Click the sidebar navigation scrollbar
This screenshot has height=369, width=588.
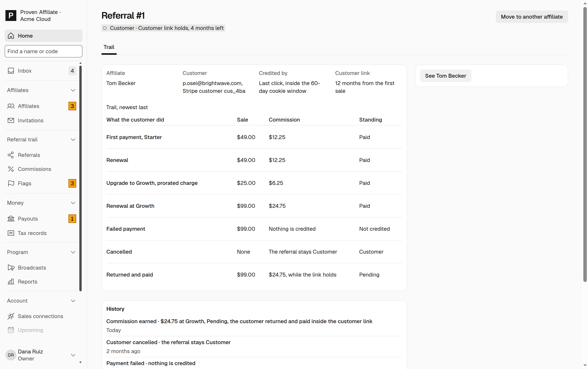click(x=80, y=178)
